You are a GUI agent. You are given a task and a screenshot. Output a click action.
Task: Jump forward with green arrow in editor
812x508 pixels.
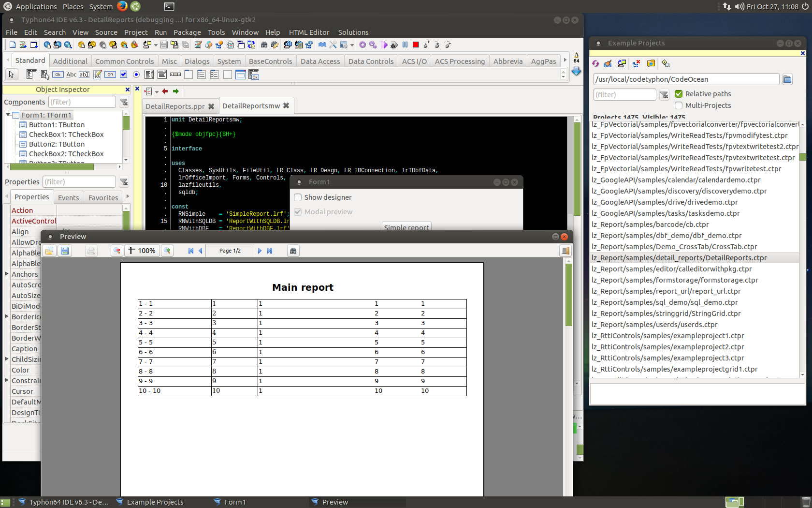176,91
